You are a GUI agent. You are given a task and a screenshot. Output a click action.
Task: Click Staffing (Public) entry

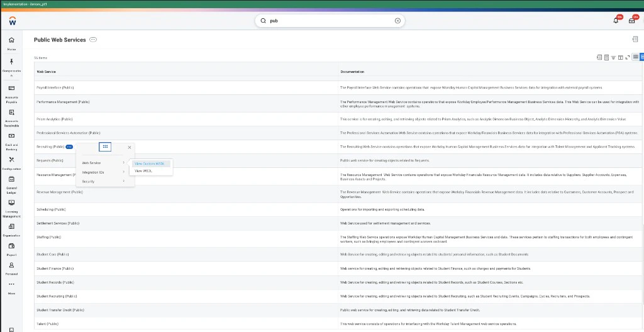coord(49,237)
